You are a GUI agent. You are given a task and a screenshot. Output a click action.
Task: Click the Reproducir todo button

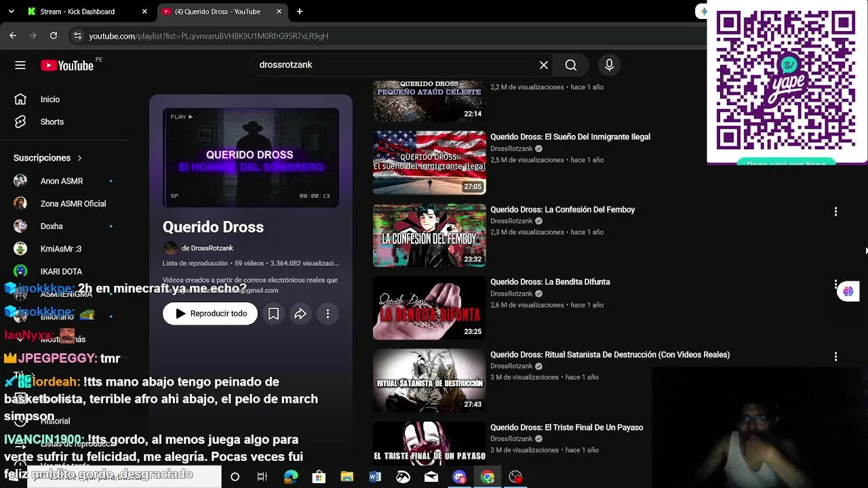210,314
